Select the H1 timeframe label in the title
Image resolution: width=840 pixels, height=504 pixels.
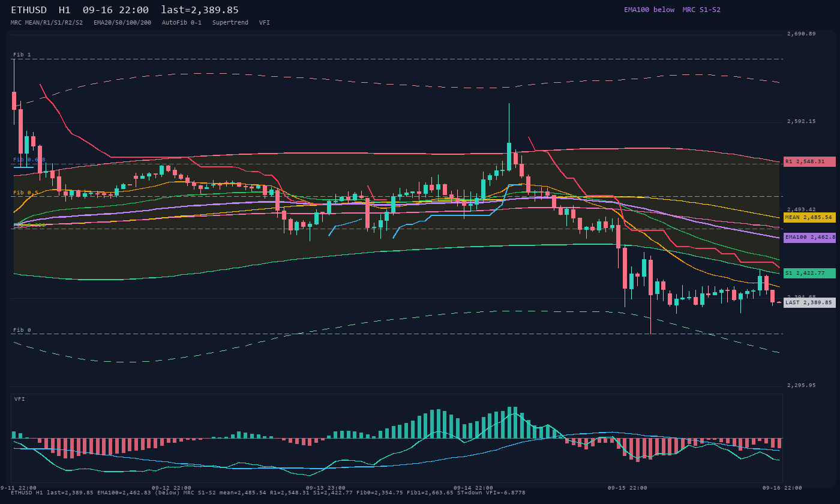65,10
